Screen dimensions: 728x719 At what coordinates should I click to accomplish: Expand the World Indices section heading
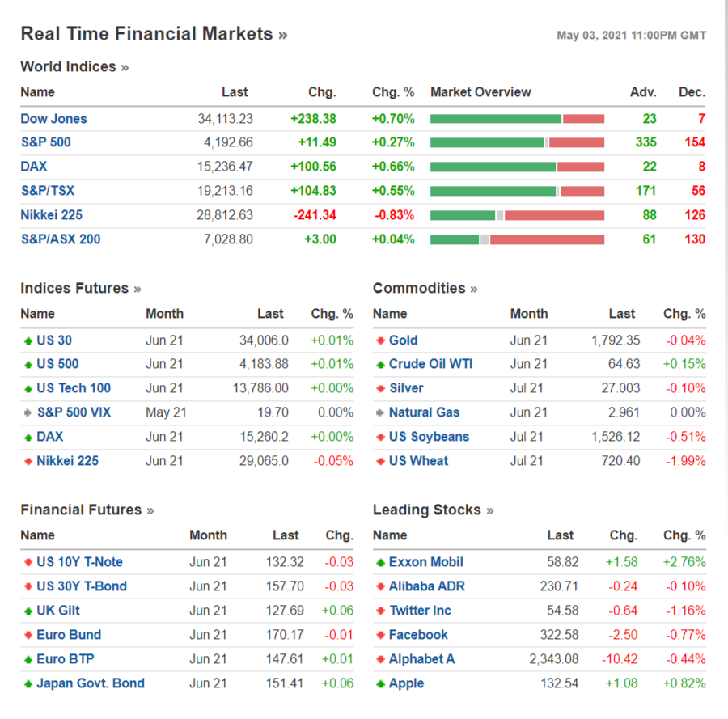click(74, 67)
